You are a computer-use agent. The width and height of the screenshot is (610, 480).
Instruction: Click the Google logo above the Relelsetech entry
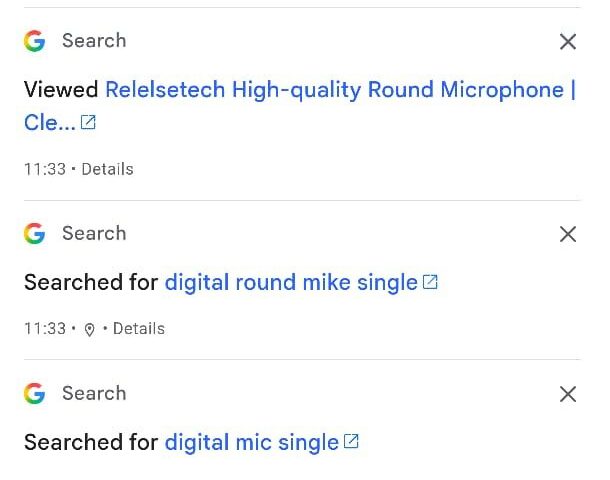click(x=35, y=41)
